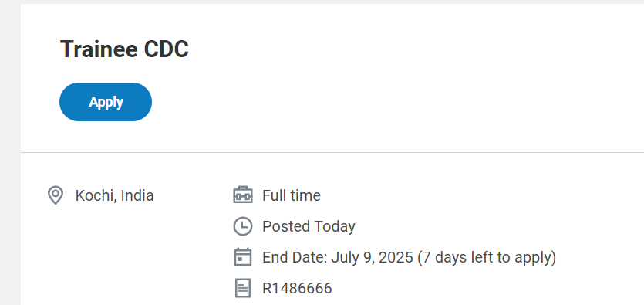Viewport: 644px width, 305px height.
Task: Click the location pin icon
Action: pyautogui.click(x=55, y=195)
